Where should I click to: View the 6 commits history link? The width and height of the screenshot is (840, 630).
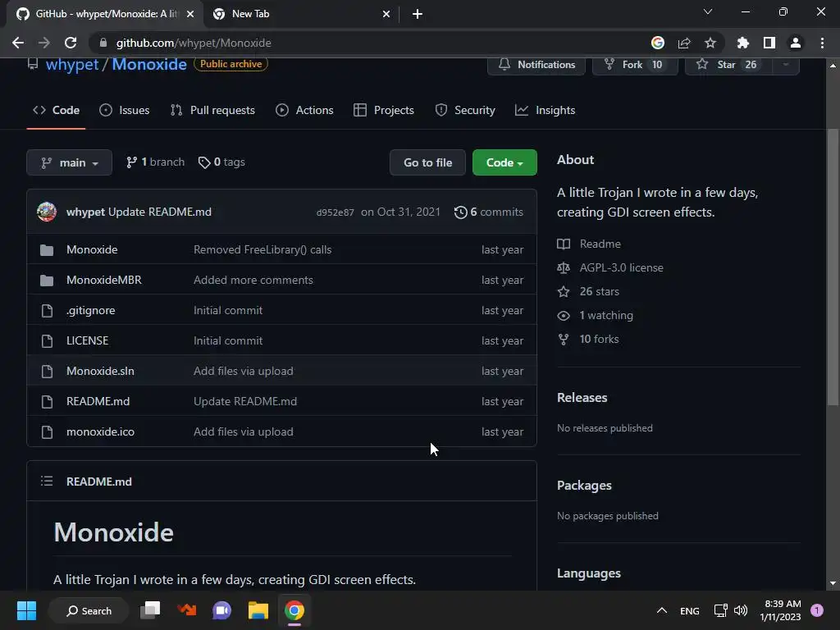[489, 212]
